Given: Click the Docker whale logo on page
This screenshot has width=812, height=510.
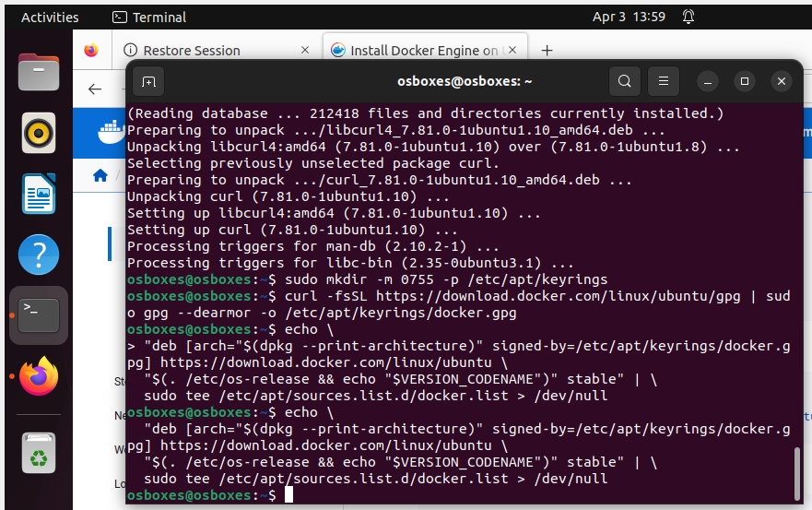Looking at the screenshot, I should [x=111, y=132].
